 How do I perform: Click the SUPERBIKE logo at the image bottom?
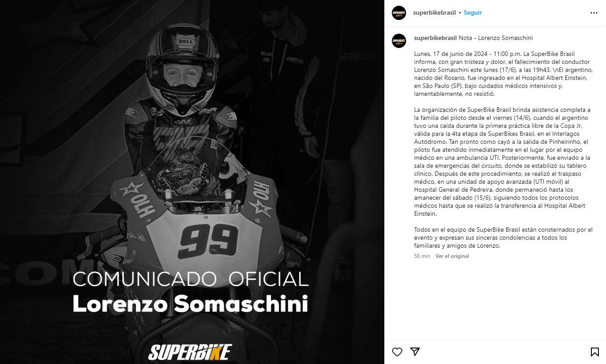[x=190, y=352]
